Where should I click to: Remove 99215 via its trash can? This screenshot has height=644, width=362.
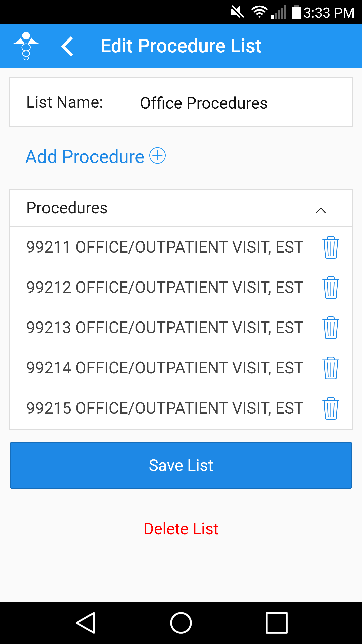click(331, 408)
